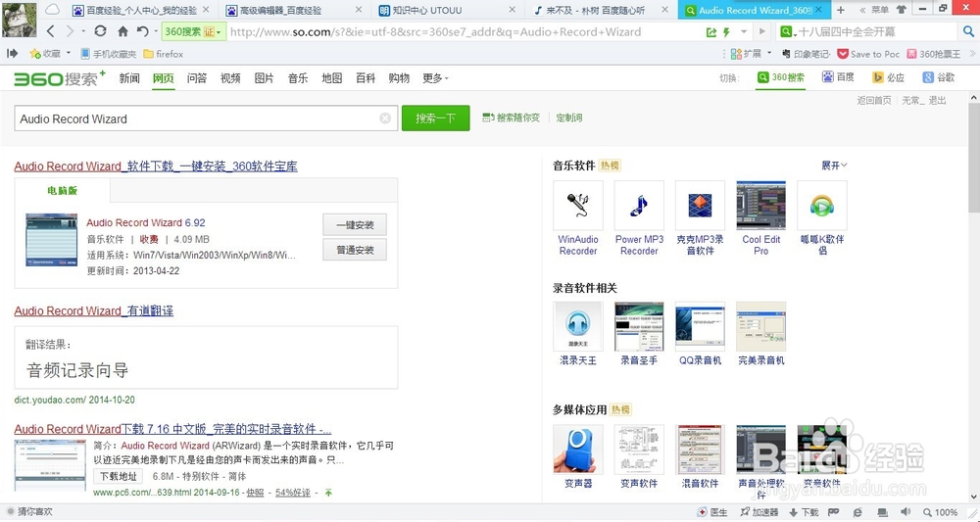Select the 问答 search category
The height and width of the screenshot is (522, 980).
pos(197,78)
